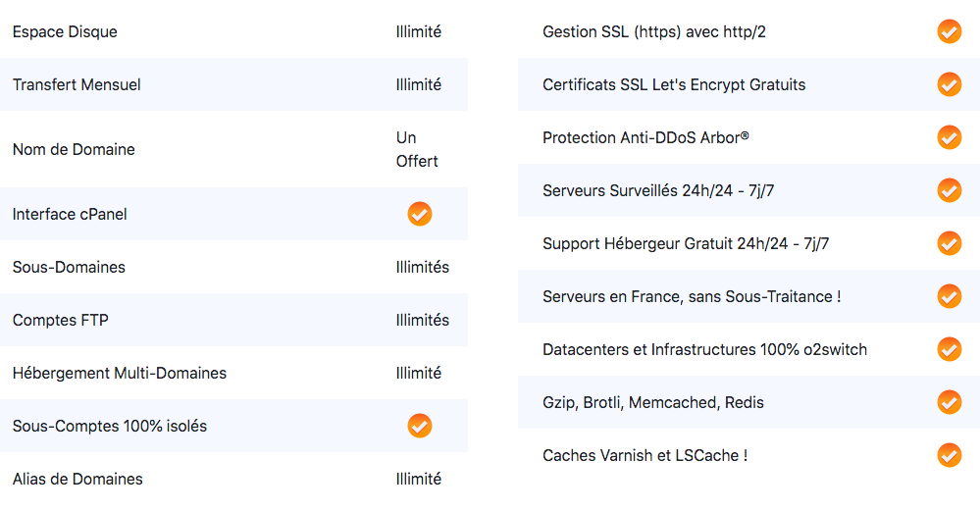Click the Hébergement Multi-Domaines label
Image resolution: width=980 pixels, height=512 pixels.
[120, 374]
